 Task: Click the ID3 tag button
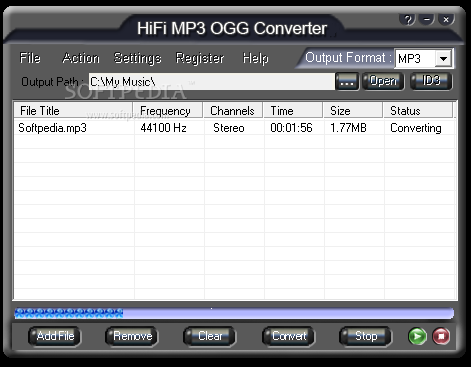(431, 81)
